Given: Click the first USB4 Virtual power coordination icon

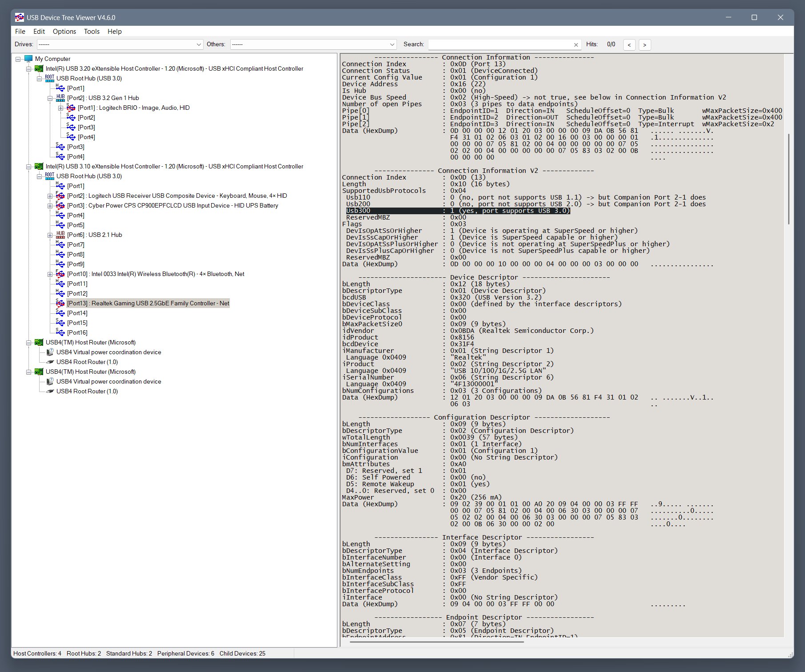Looking at the screenshot, I should (50, 352).
